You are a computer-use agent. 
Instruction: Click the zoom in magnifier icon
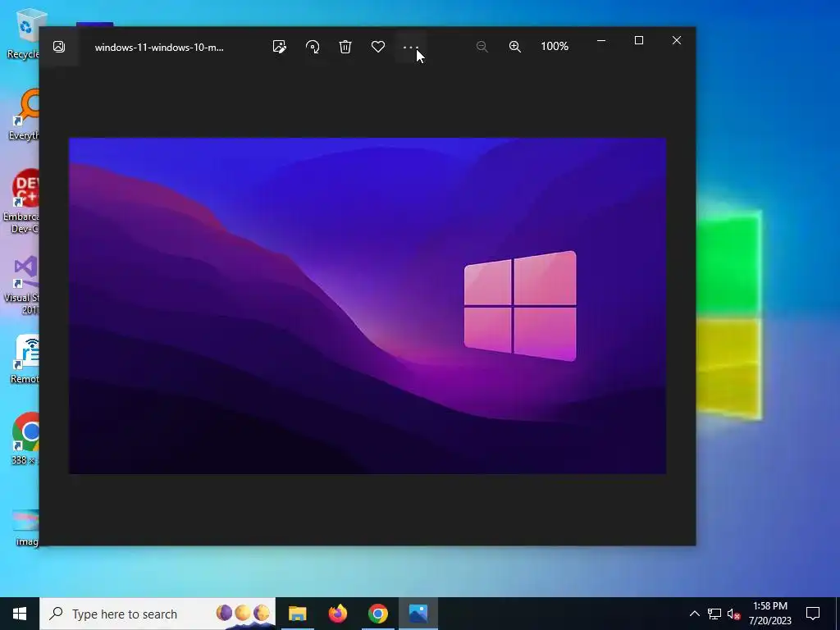[515, 47]
